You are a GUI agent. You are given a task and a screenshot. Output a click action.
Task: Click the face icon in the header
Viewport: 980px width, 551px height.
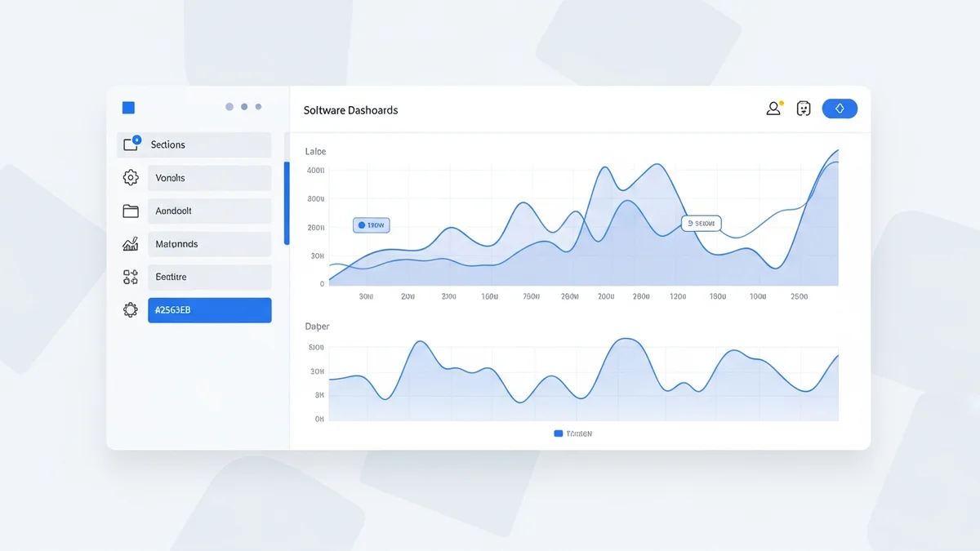coord(804,109)
